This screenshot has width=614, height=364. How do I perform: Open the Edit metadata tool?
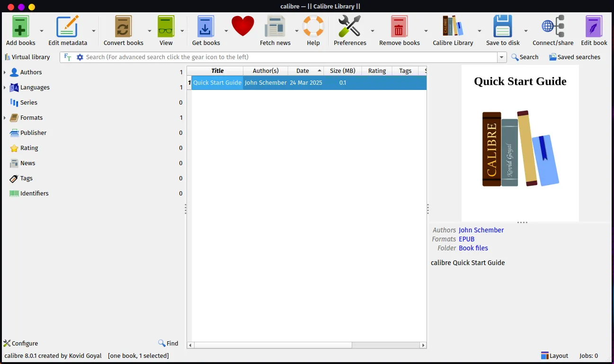[x=67, y=27]
